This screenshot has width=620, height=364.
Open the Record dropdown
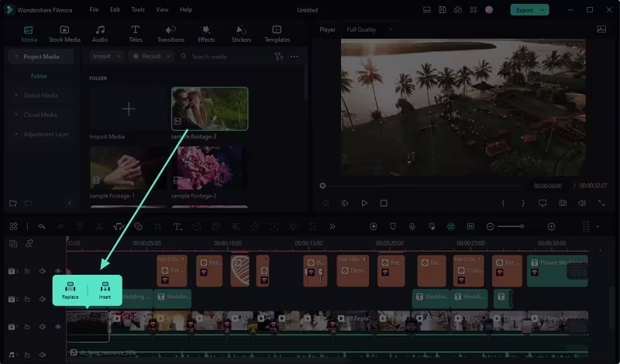(x=152, y=56)
